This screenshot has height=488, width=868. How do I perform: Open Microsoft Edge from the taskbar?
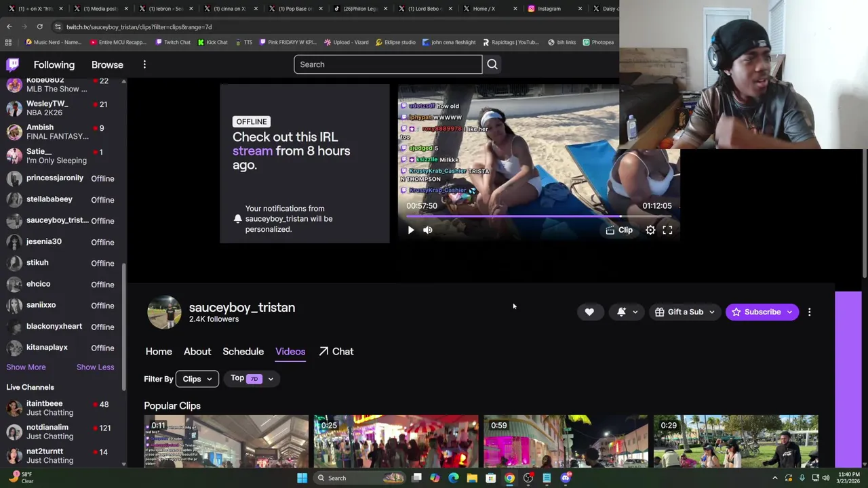pyautogui.click(x=454, y=478)
